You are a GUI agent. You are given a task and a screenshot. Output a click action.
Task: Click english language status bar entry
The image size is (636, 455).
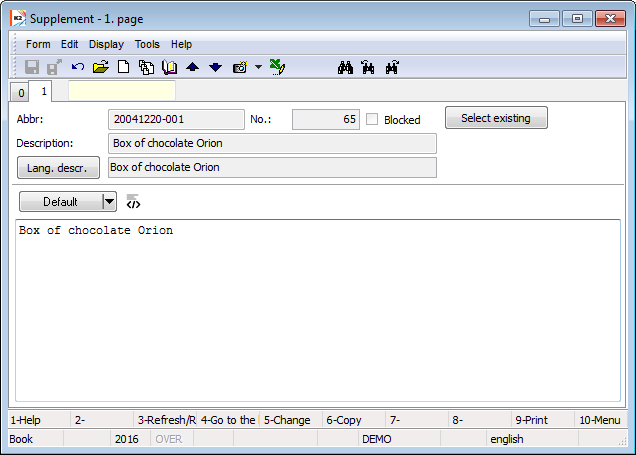click(532, 439)
